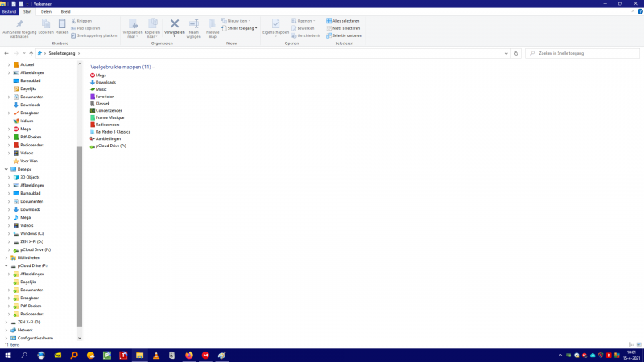Click the Verwijderen (delete) icon in ribbon
644x362 pixels.
click(174, 24)
